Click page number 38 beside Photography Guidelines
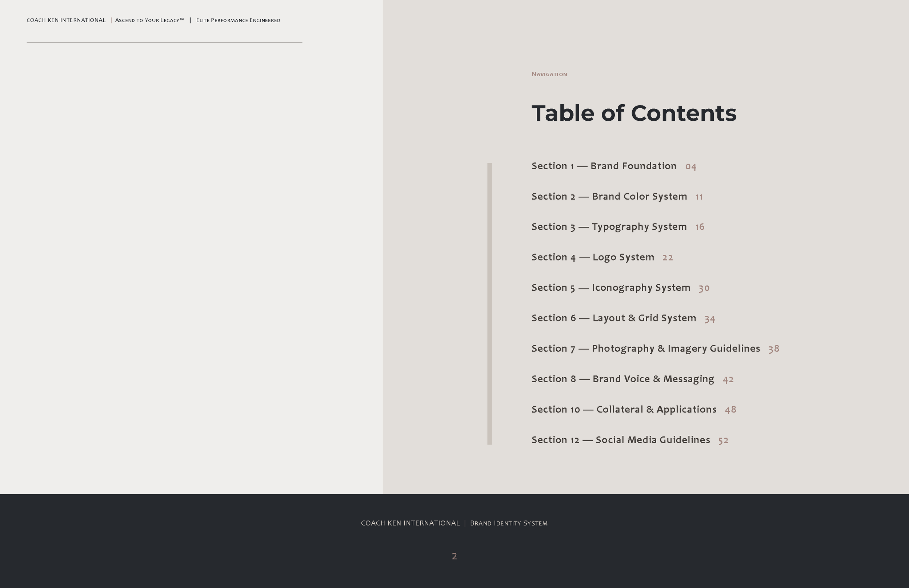This screenshot has width=909, height=588. [774, 349]
